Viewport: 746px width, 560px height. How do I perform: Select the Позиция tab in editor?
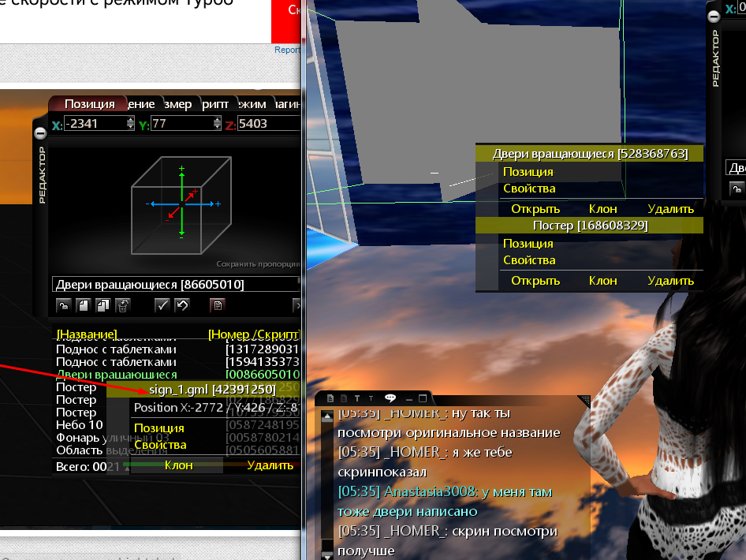point(89,104)
